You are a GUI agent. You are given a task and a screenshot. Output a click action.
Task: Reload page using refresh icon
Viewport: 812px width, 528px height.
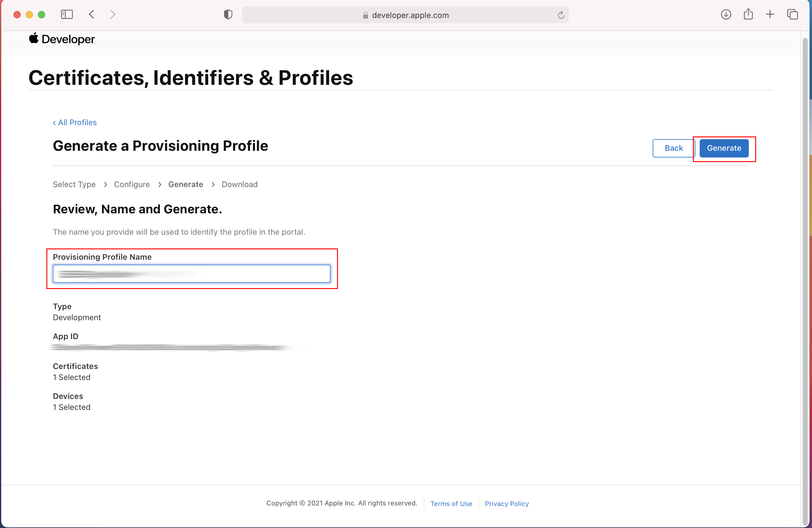coord(560,15)
